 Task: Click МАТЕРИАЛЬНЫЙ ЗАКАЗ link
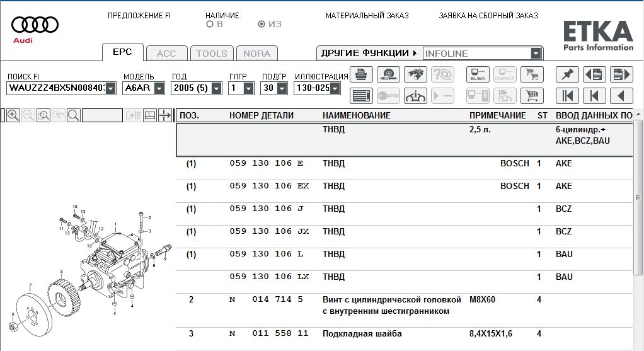pos(367,16)
